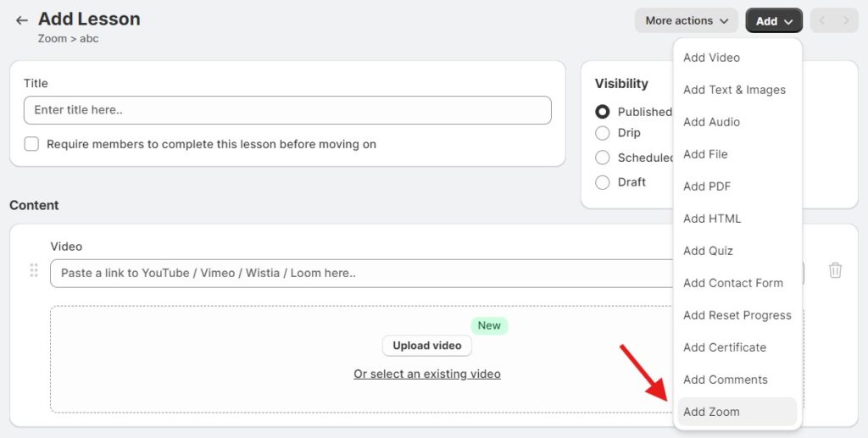Click the video link paste field
This screenshot has width=868, height=438.
[356, 273]
